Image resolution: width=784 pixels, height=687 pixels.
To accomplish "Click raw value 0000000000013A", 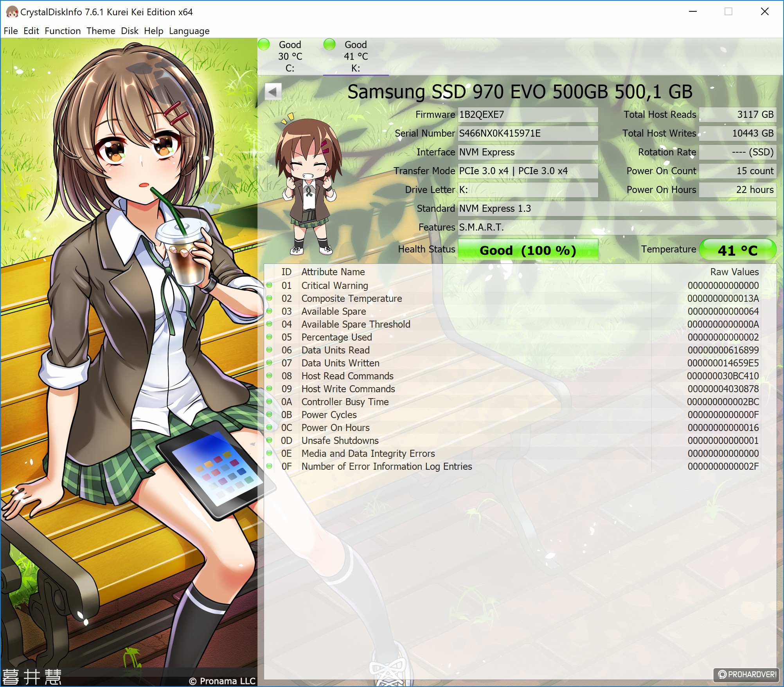I will (723, 298).
